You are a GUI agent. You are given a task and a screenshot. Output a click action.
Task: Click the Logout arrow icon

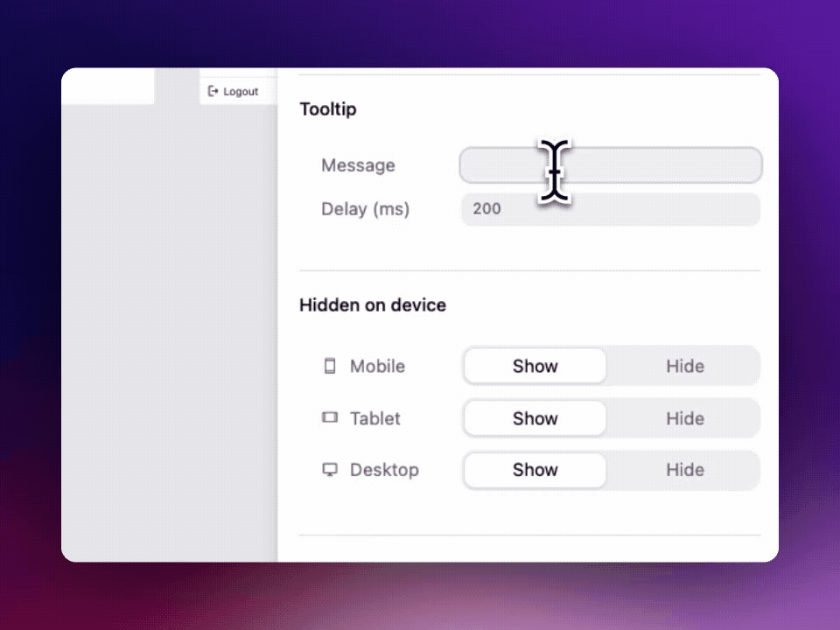[213, 91]
